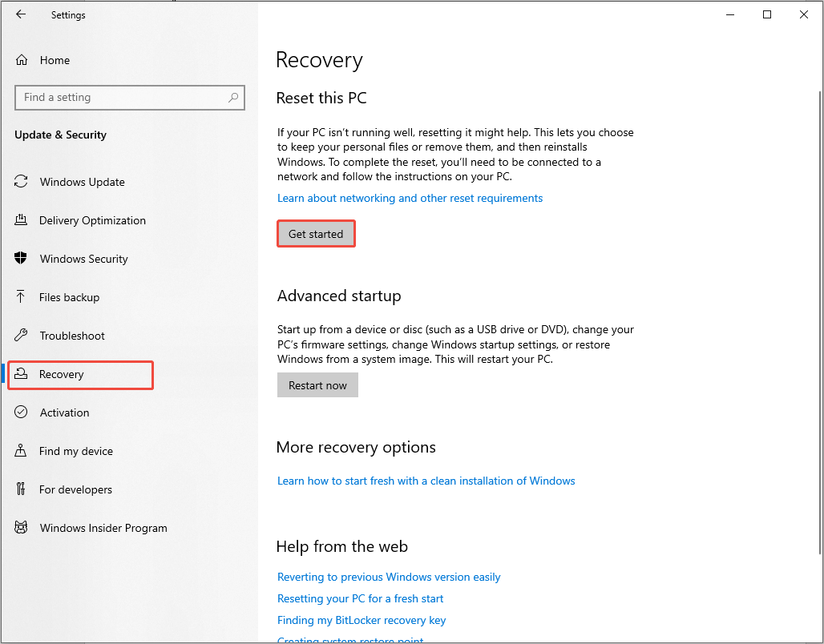This screenshot has width=824, height=644.
Task: Open Find my device settings
Action: tap(76, 451)
